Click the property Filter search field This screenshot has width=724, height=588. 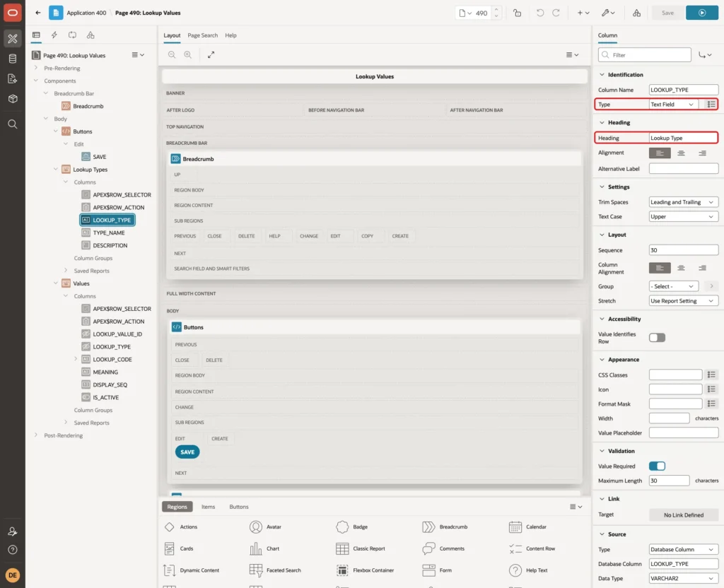pos(645,55)
